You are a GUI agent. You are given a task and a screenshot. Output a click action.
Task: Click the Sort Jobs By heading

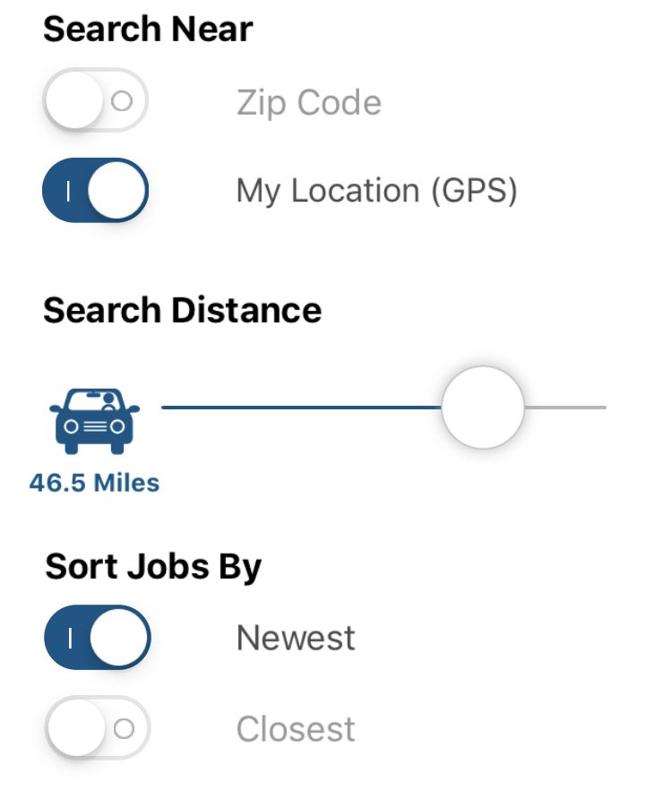(x=153, y=567)
